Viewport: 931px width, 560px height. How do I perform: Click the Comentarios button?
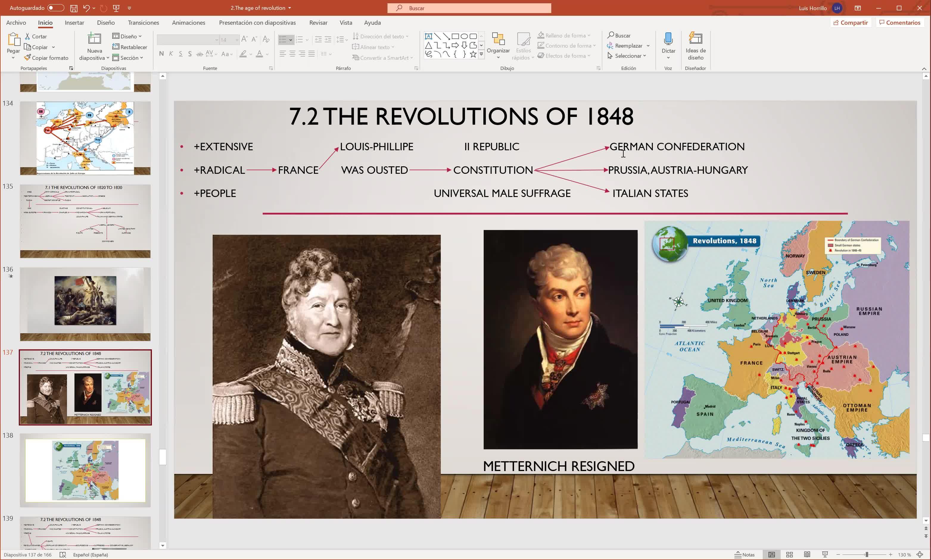tap(900, 23)
